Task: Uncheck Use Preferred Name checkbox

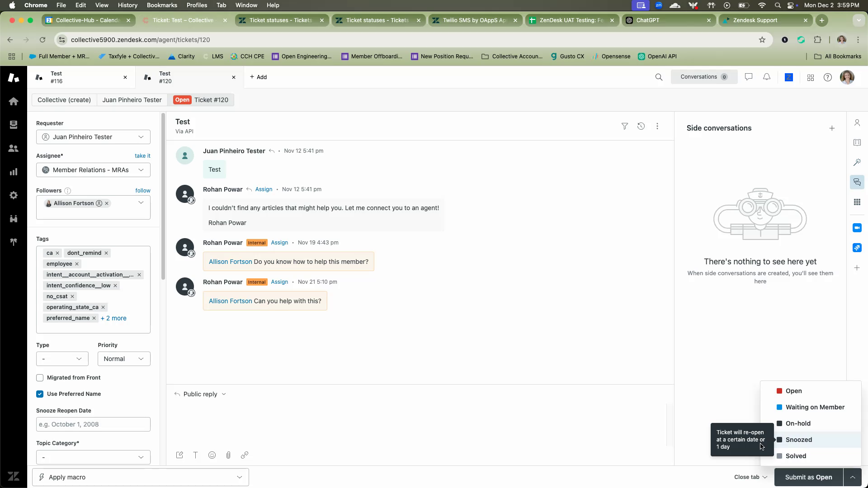Action: point(40,394)
